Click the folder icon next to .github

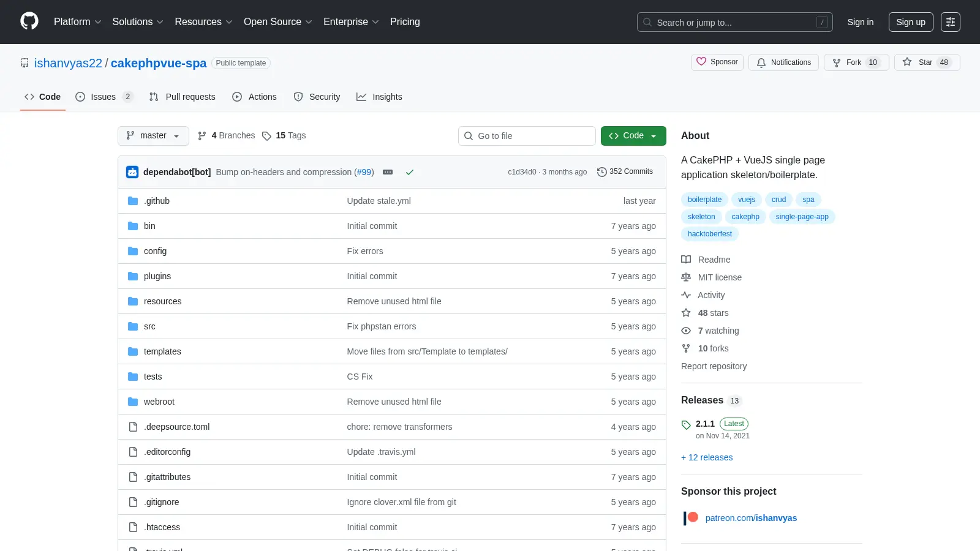(133, 201)
